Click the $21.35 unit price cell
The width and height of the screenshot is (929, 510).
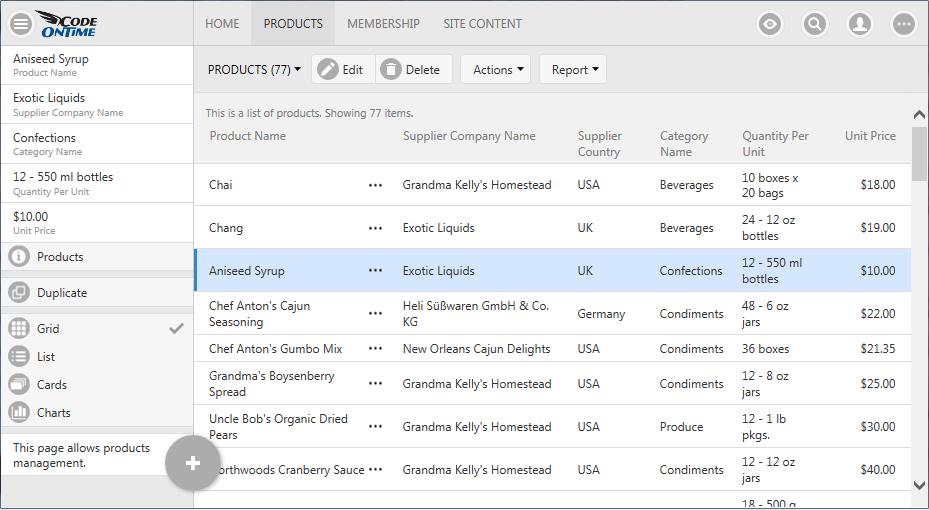(878, 349)
